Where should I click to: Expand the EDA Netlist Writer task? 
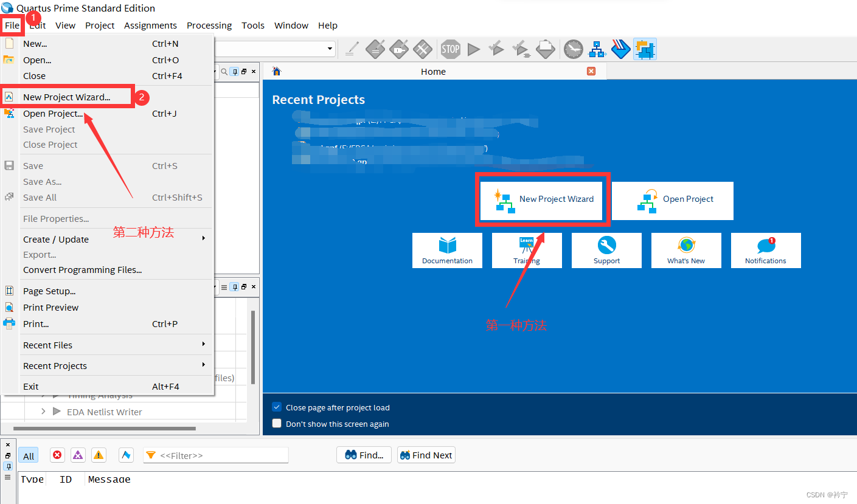pyautogui.click(x=43, y=412)
